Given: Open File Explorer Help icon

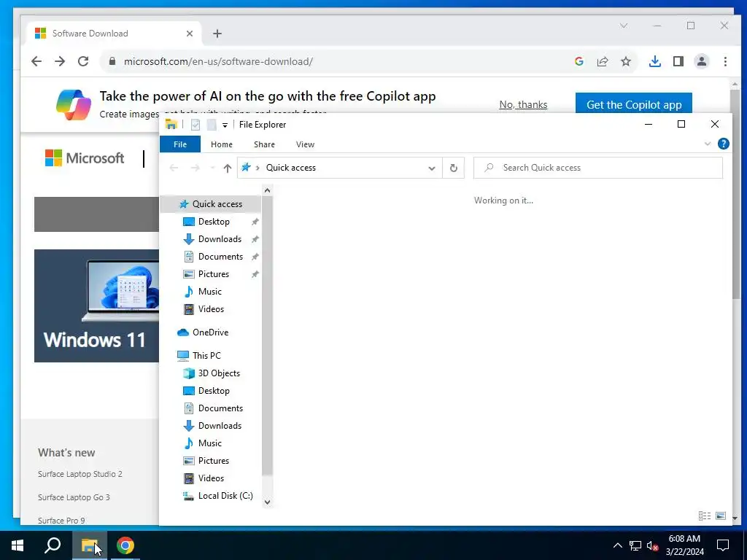Looking at the screenshot, I should point(723,144).
